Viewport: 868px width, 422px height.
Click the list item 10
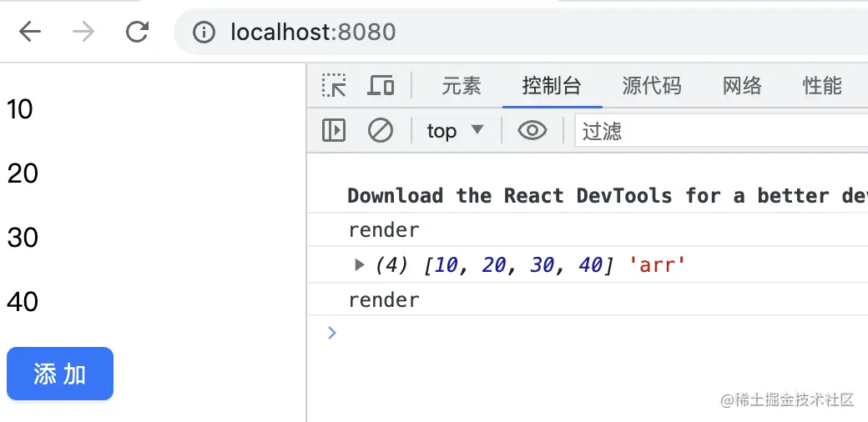20,109
